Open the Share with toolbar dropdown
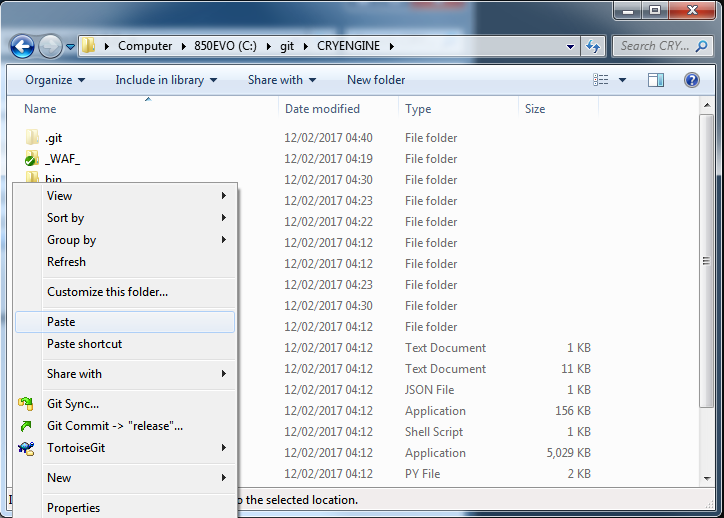 tap(282, 80)
